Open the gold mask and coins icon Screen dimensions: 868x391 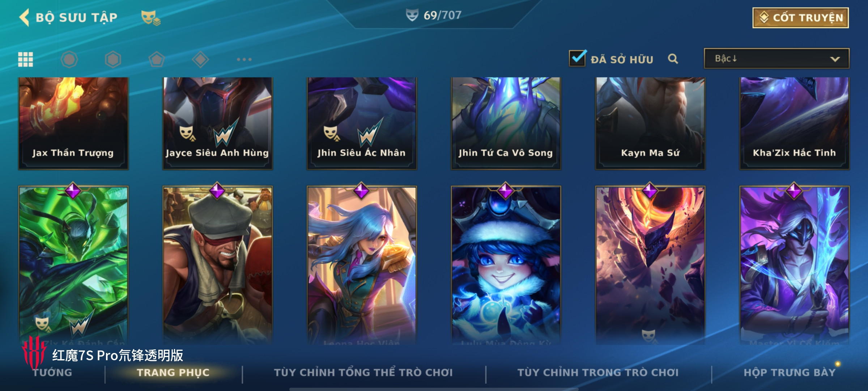[x=151, y=18]
